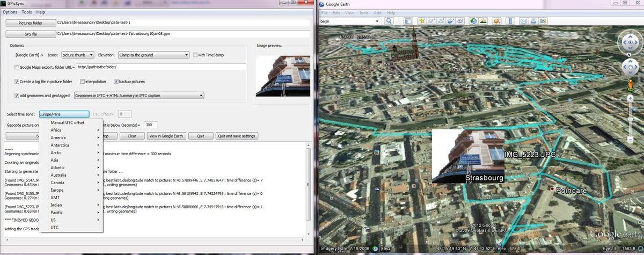Screen dimensions: 644x255
Task: Toggle the Google Earth sidebar panel icon
Action: coord(408,21)
